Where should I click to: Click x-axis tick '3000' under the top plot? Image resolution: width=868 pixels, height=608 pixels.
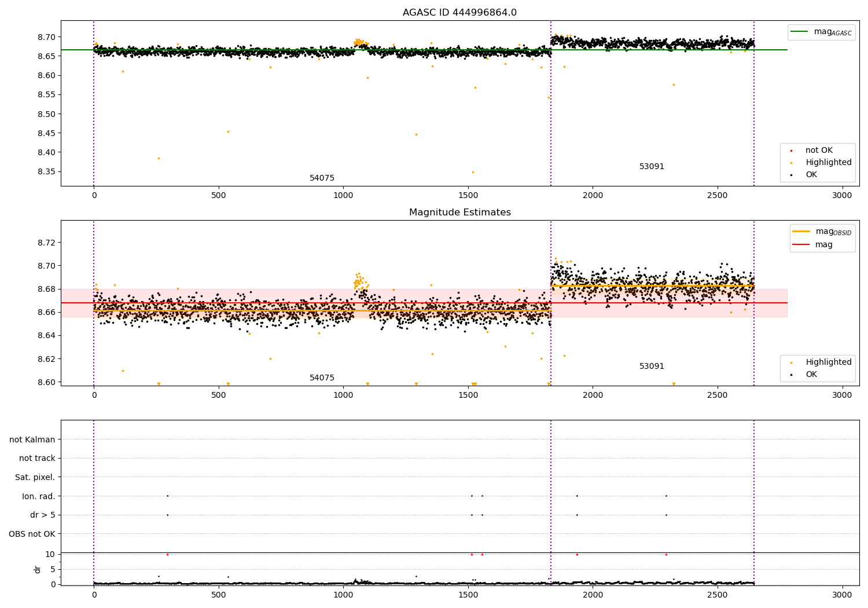(842, 196)
